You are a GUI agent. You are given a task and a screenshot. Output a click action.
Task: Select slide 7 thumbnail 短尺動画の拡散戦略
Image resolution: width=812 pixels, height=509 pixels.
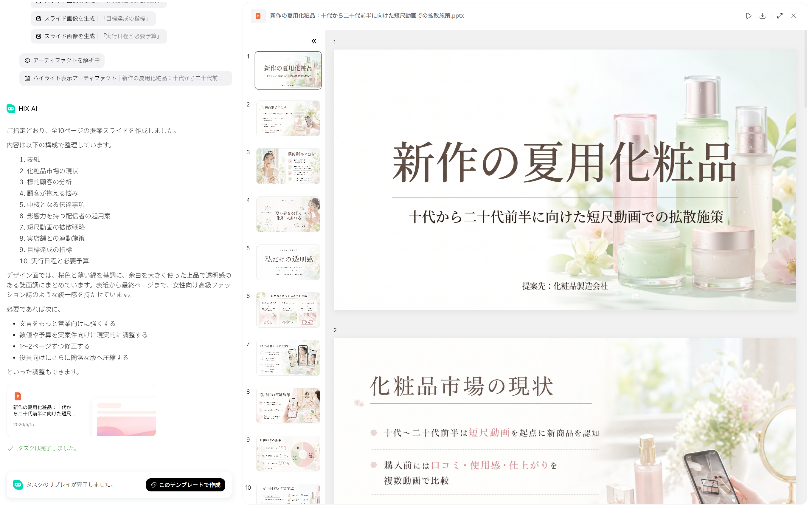point(288,358)
